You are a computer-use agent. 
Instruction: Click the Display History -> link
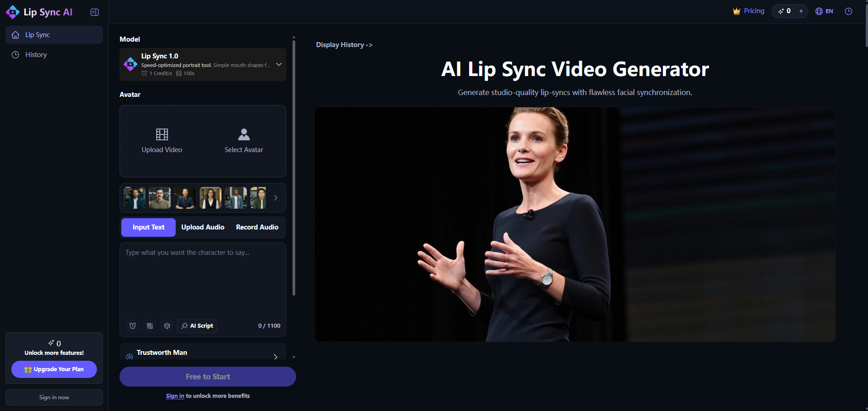[344, 45]
